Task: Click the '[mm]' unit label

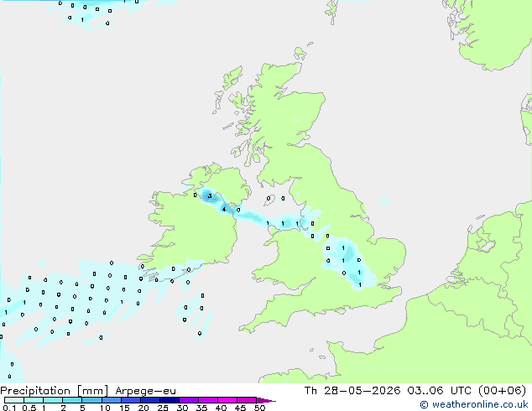Action: (x=92, y=391)
